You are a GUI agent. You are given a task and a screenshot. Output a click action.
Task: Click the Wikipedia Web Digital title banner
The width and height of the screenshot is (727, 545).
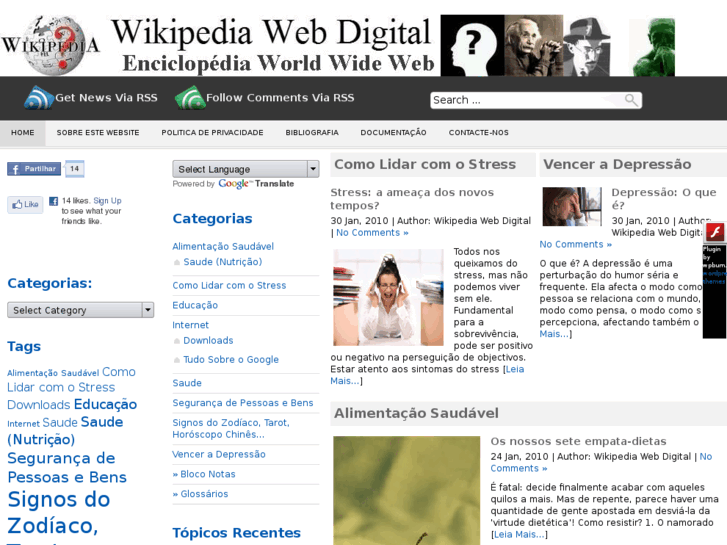pos(273,46)
